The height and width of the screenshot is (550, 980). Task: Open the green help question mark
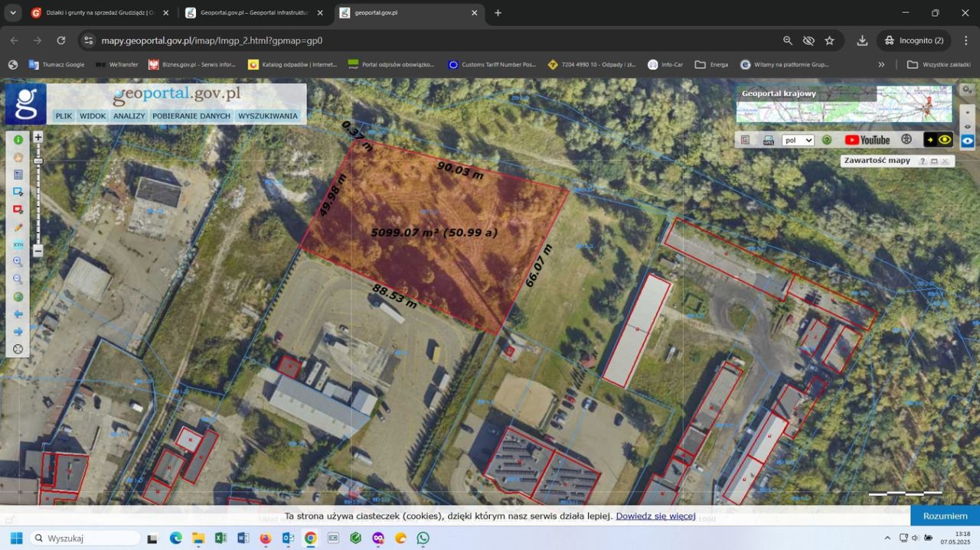pos(827,140)
